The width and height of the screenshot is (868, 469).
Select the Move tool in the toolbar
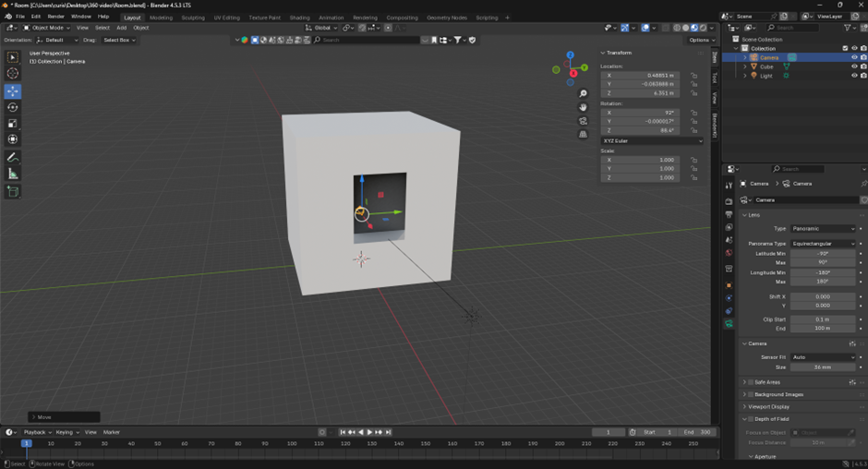point(13,91)
